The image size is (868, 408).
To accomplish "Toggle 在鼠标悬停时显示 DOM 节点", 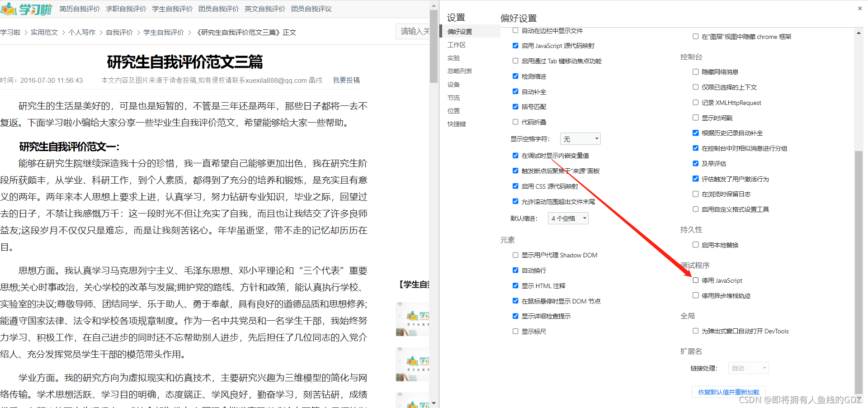I will coord(515,301).
